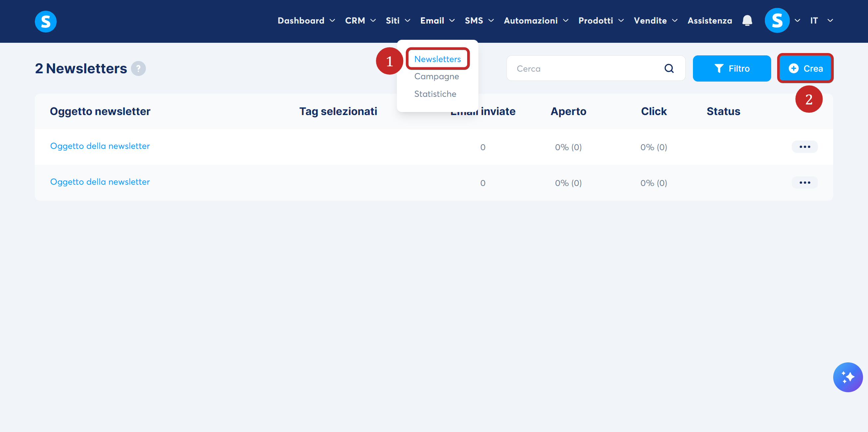Image resolution: width=868 pixels, height=432 pixels.
Task: Open the AI assistant sparkle button
Action: coord(847,377)
